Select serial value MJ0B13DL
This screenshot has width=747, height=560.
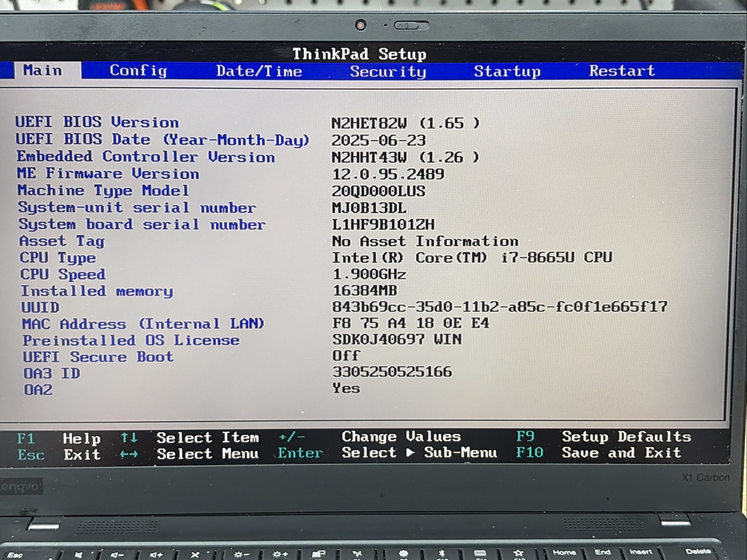369,208
